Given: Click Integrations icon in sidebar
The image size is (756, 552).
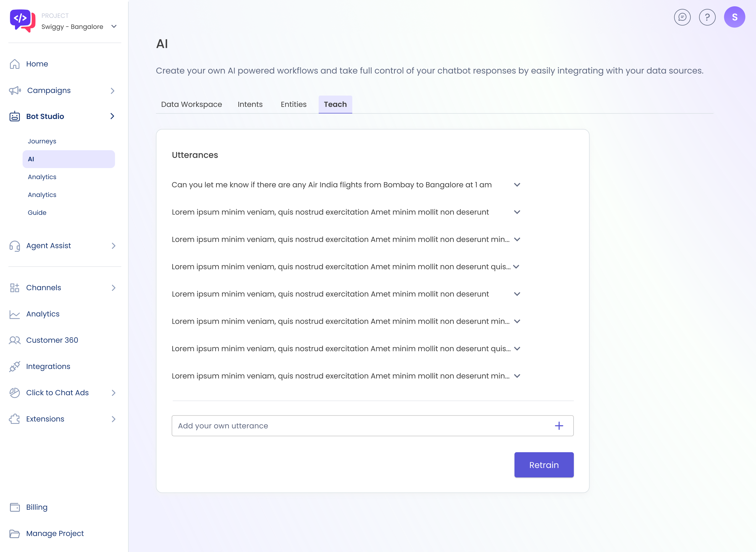Looking at the screenshot, I should click(x=15, y=366).
